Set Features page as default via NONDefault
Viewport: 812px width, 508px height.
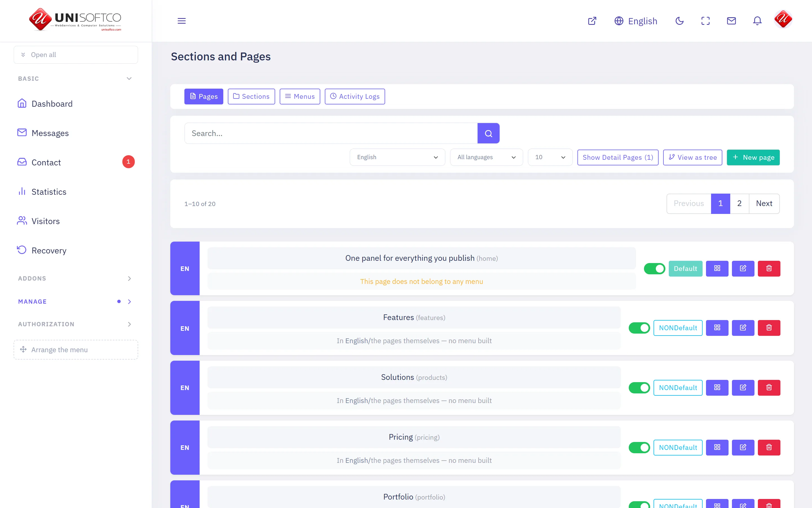[678, 328]
